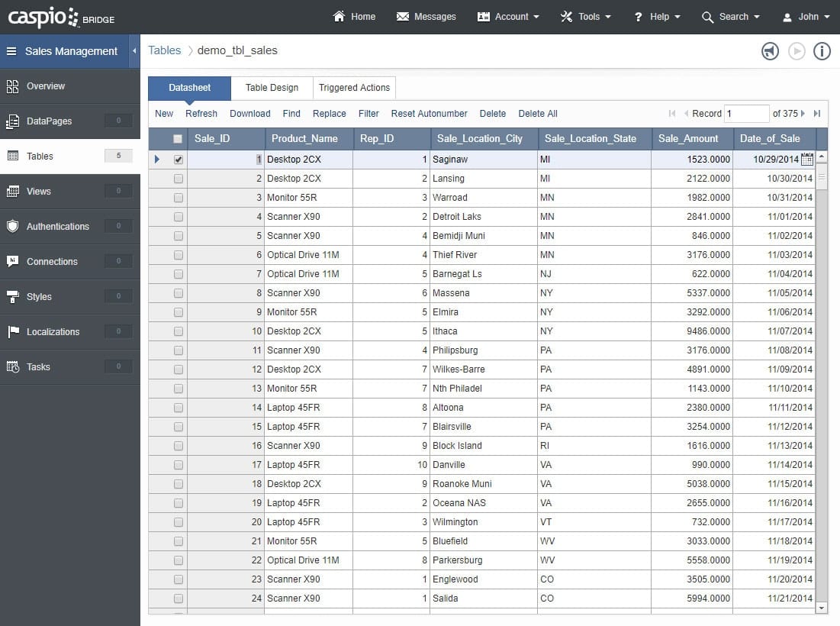
Task: Open the Triggered Actions tab
Action: coord(354,88)
